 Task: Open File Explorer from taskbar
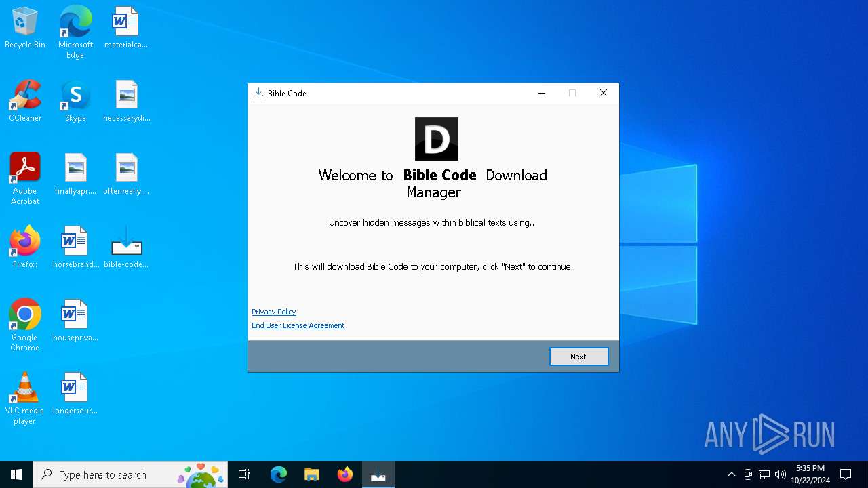(x=312, y=474)
